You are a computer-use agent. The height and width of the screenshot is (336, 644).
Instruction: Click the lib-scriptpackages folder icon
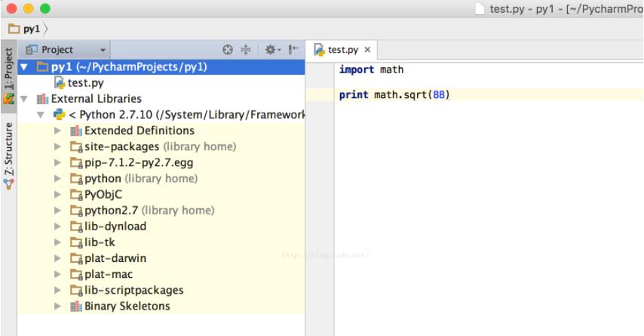point(76,291)
